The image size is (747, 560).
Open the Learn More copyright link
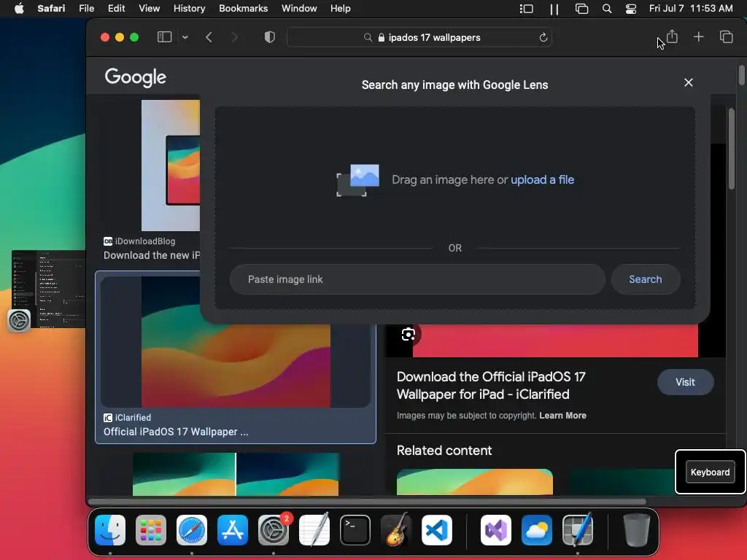562,415
